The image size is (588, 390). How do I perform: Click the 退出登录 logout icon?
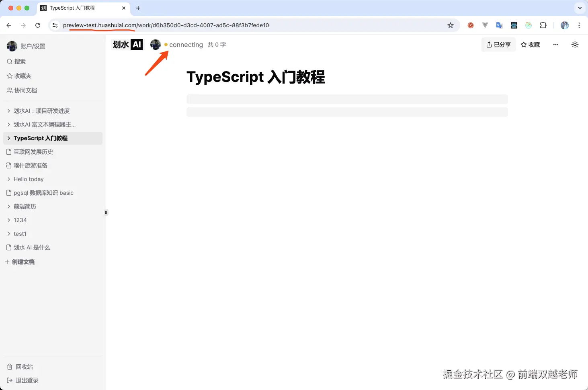coord(9,380)
